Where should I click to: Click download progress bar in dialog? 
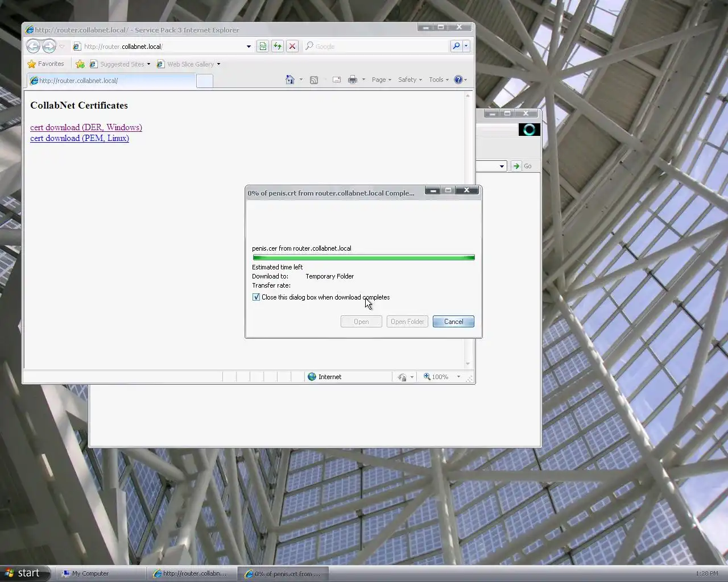(x=363, y=257)
